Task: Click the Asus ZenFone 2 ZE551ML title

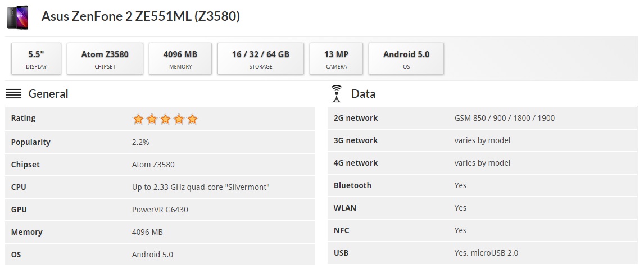Action: (140, 17)
